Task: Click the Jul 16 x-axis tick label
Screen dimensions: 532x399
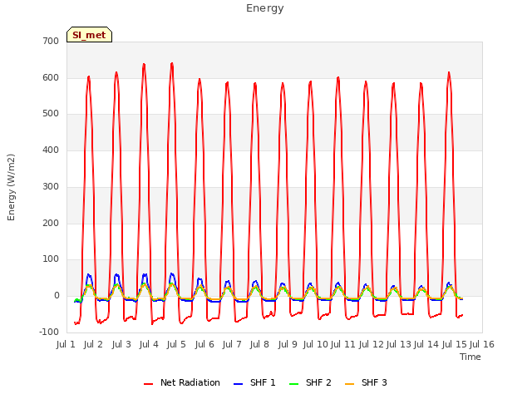Action: click(482, 344)
